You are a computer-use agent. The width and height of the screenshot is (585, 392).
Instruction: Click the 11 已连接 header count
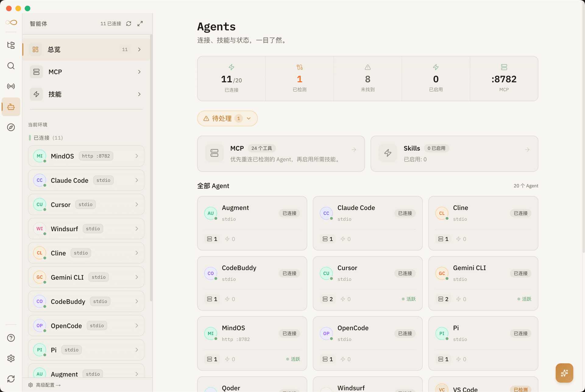[x=111, y=23]
